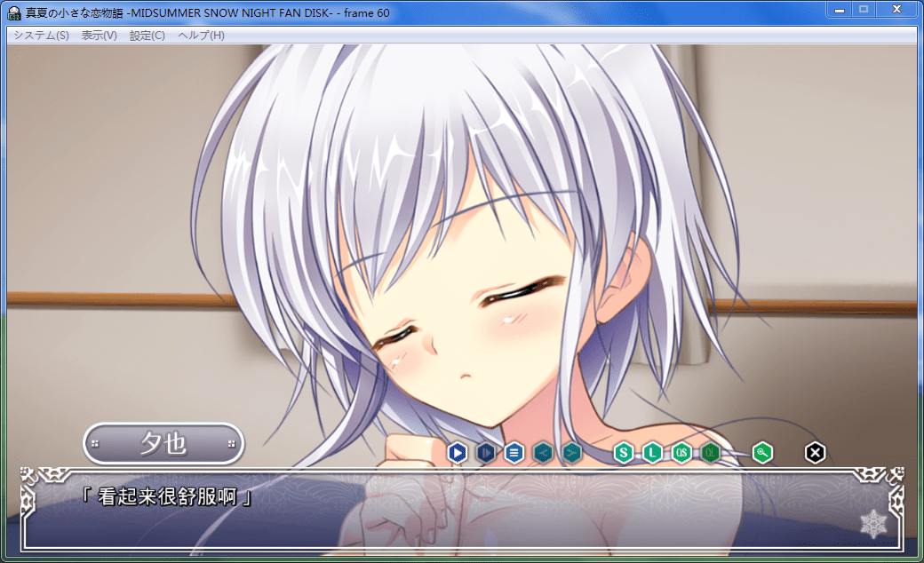Quick save using the QS icon

click(x=681, y=453)
